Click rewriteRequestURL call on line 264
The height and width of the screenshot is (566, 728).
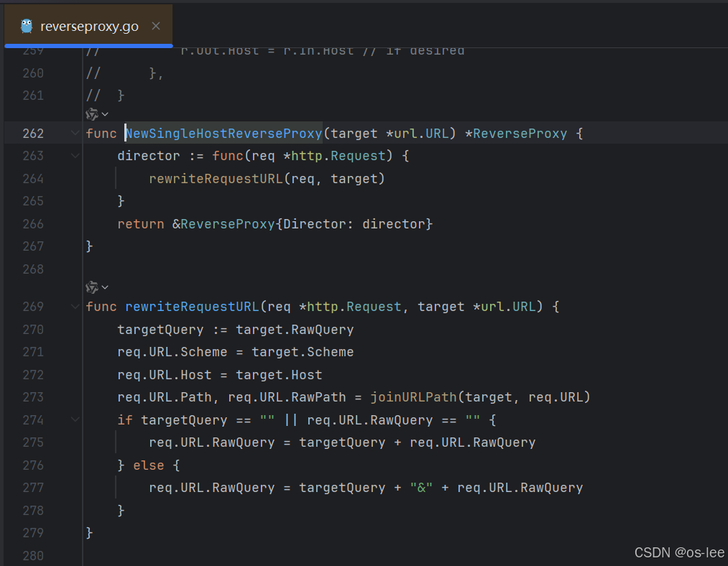tap(216, 179)
